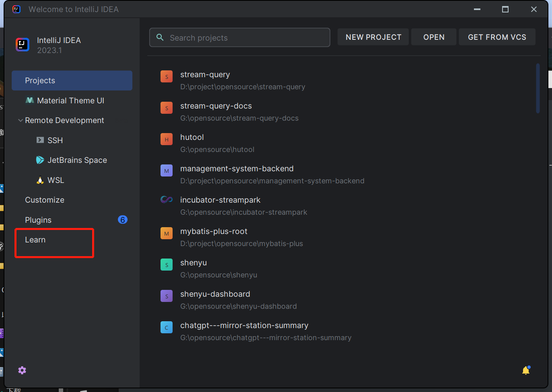The width and height of the screenshot is (552, 392).
Task: Click the GET FROM VCS button
Action: point(497,37)
